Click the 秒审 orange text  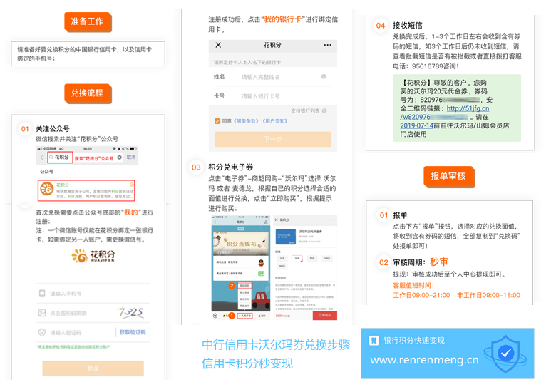pyautogui.click(x=439, y=262)
